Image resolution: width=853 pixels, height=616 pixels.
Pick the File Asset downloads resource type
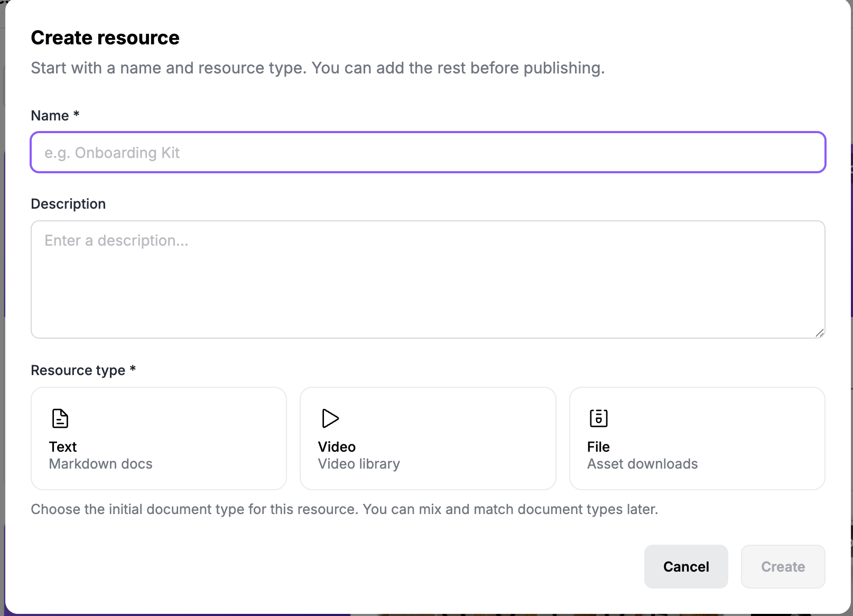pos(697,438)
